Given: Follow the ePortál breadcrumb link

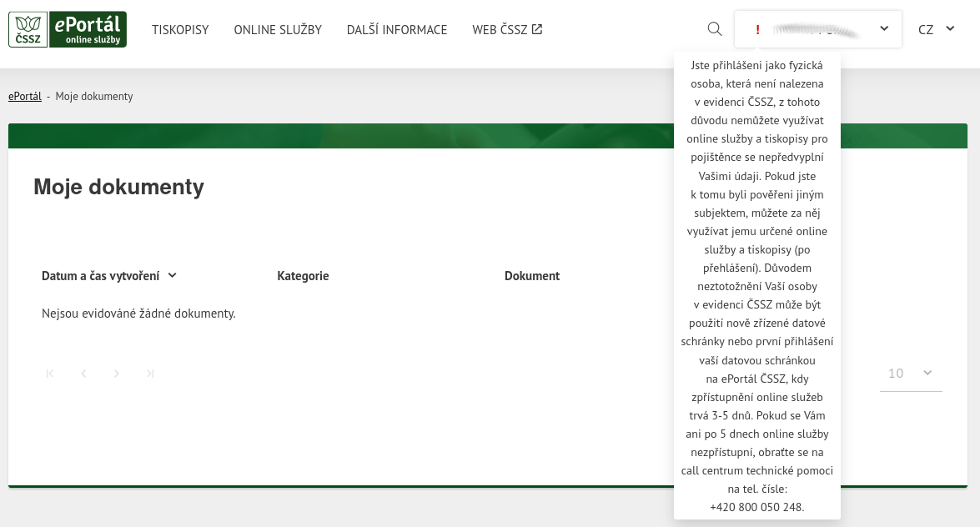Looking at the screenshot, I should pyautogui.click(x=25, y=97).
